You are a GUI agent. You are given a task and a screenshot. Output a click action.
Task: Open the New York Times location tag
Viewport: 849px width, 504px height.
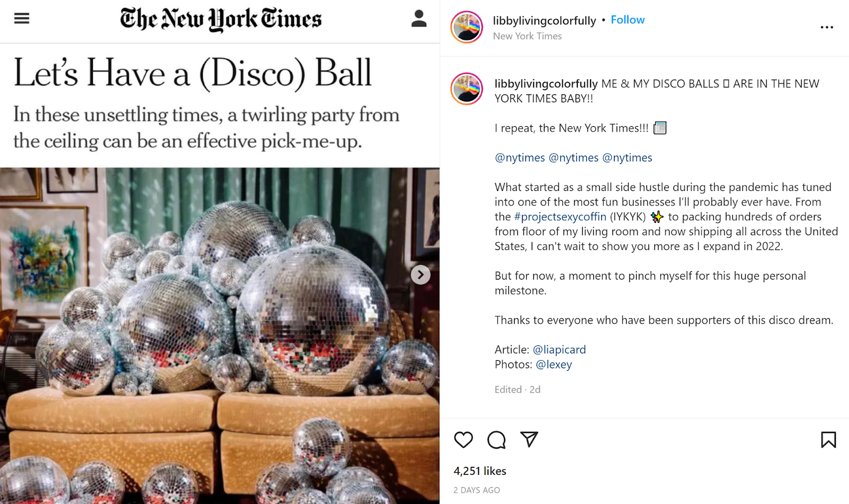527,36
